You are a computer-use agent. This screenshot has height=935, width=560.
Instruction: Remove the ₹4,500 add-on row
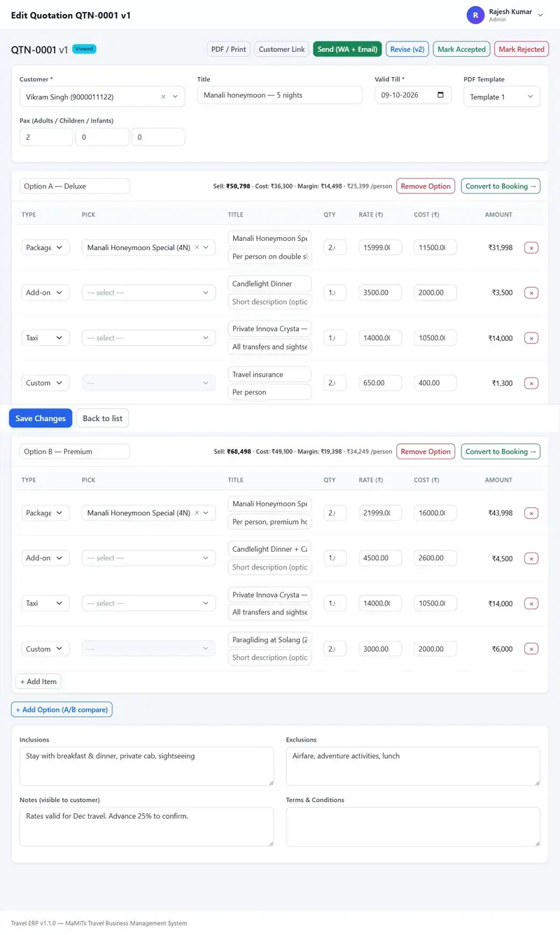click(x=531, y=559)
